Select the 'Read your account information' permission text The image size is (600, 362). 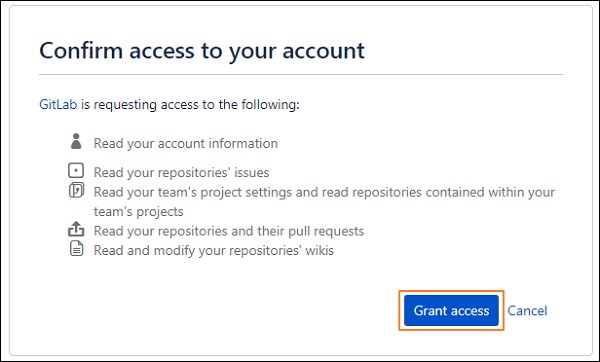186,143
